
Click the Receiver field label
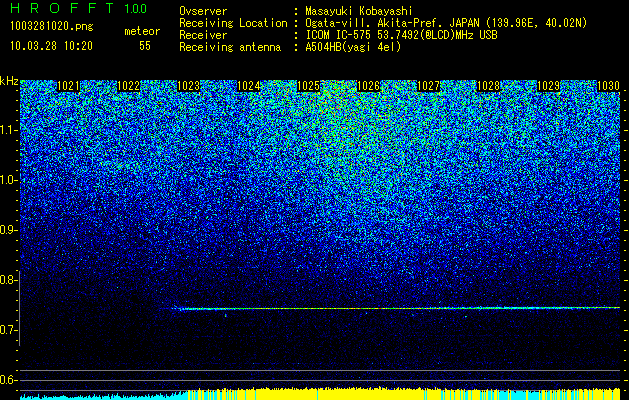coord(203,35)
